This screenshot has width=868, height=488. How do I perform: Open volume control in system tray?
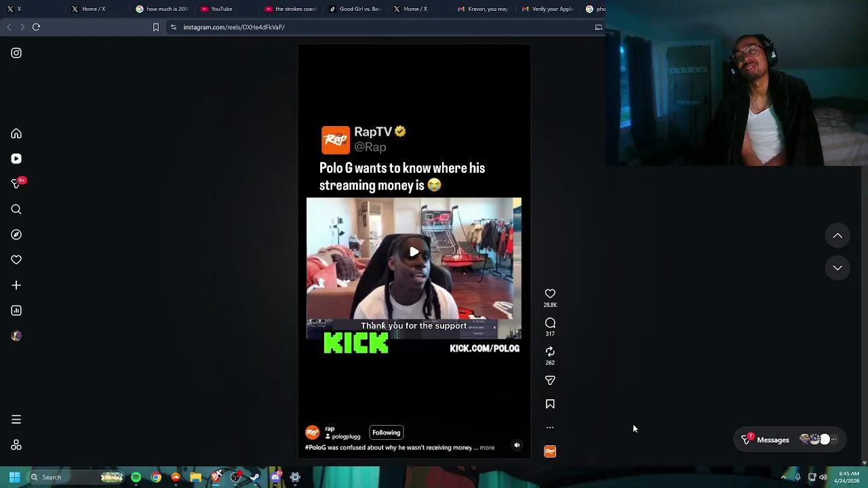823,477
